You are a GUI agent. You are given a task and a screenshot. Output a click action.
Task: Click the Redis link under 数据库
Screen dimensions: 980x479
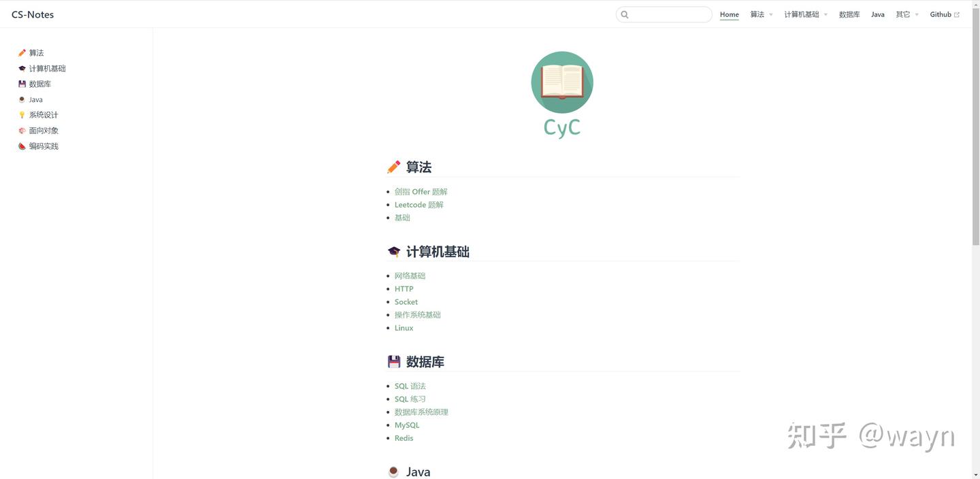404,437
